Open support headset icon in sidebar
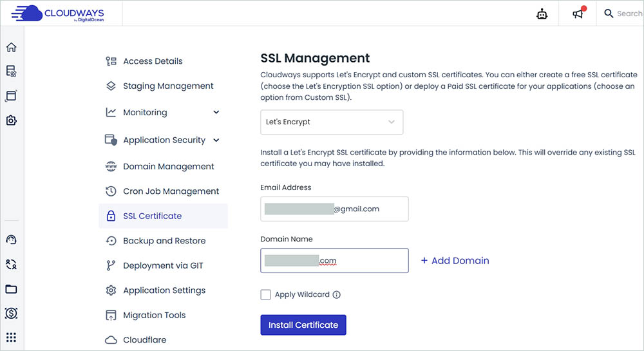The height and width of the screenshot is (351, 644). [x=12, y=240]
